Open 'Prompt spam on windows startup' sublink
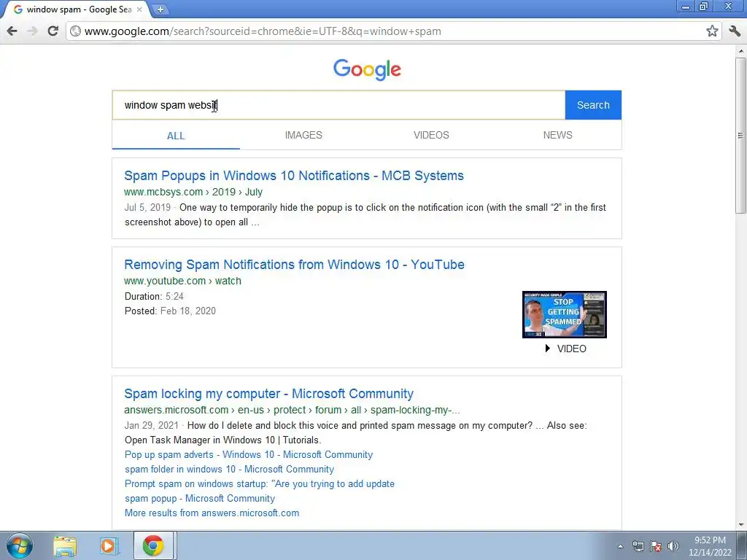747x560 pixels. tap(260, 484)
